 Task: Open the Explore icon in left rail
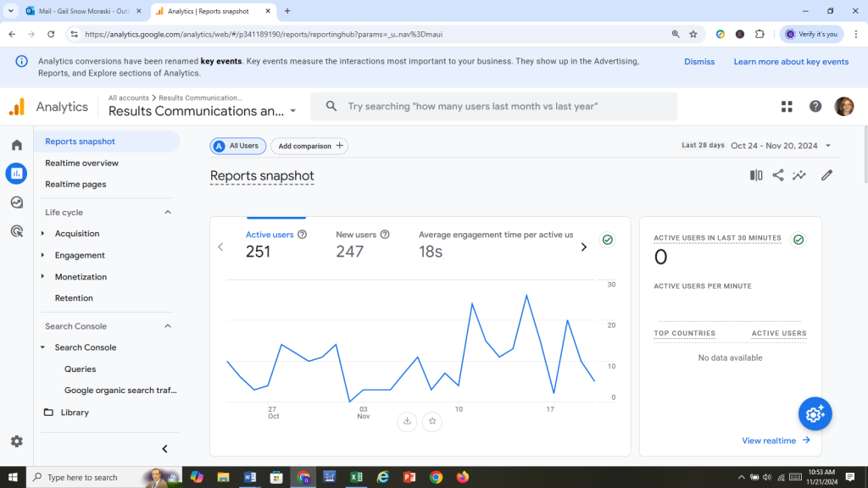pos(17,202)
